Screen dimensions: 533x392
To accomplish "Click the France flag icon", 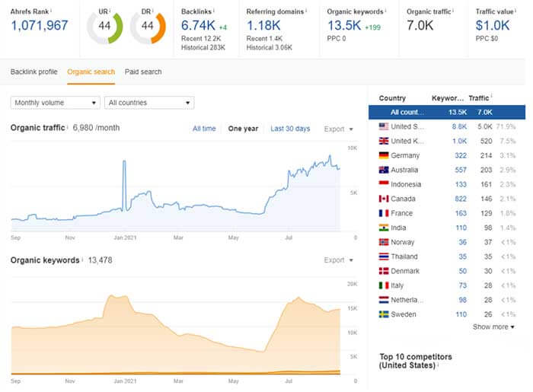I will (384, 213).
